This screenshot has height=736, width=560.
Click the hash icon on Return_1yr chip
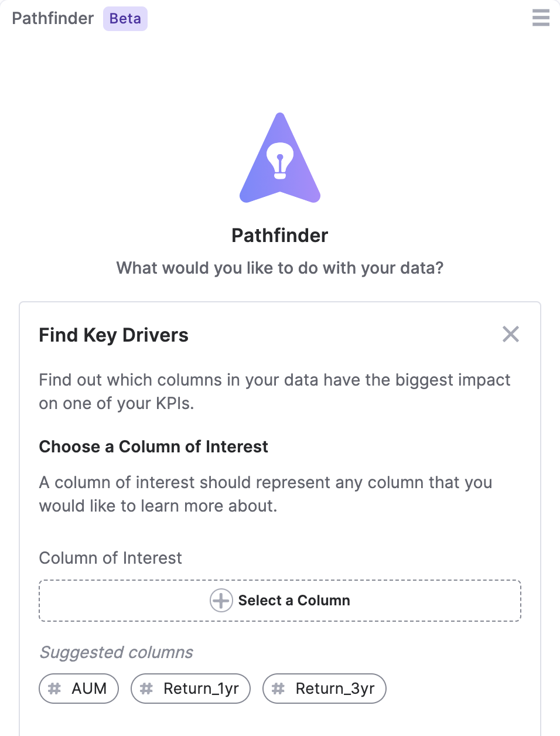146,689
